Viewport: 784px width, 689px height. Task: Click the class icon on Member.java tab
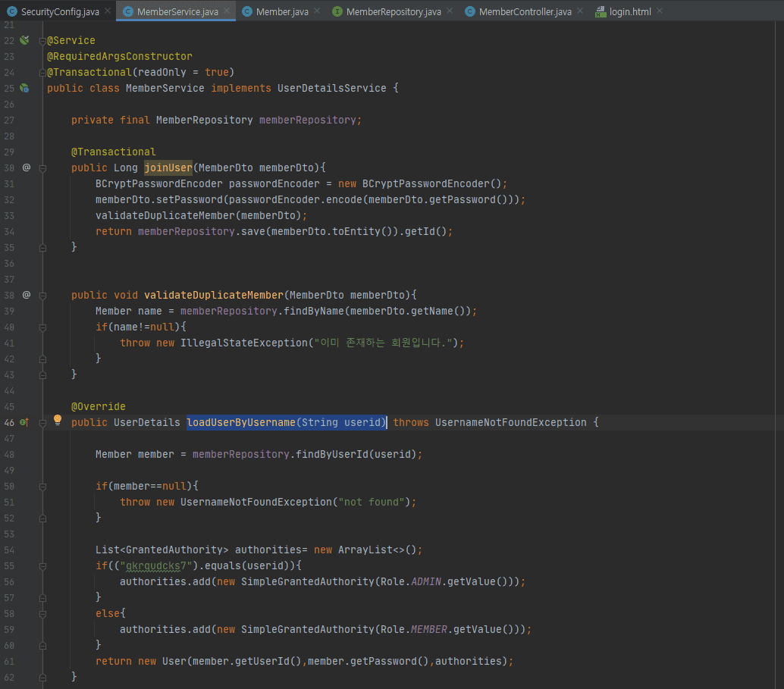point(247,11)
